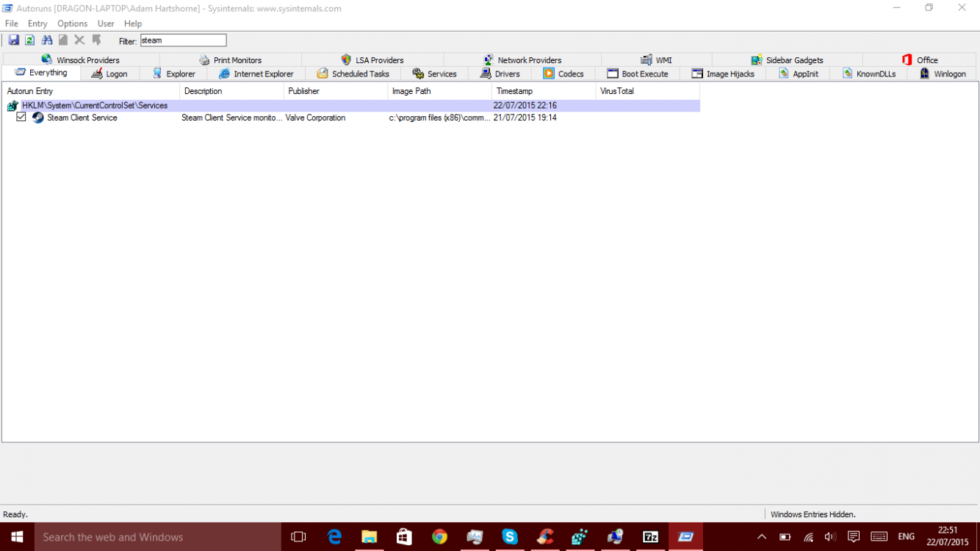This screenshot has width=980, height=551.
Task: Open Microsoft Edge from the taskbar
Action: [334, 537]
